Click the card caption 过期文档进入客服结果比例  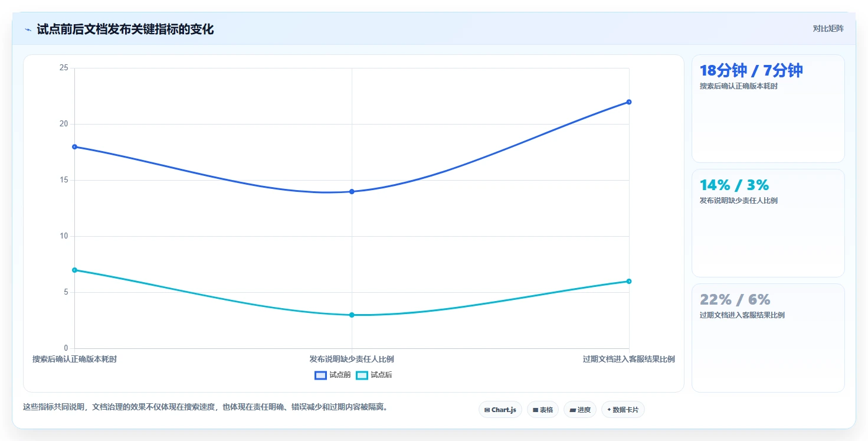click(x=742, y=315)
